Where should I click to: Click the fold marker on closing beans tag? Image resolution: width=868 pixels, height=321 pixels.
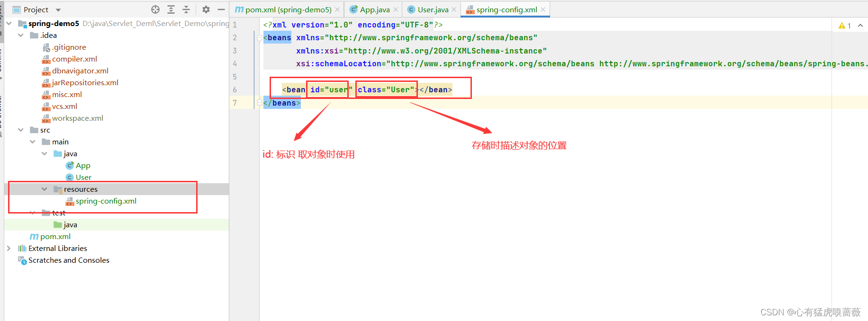coord(259,103)
